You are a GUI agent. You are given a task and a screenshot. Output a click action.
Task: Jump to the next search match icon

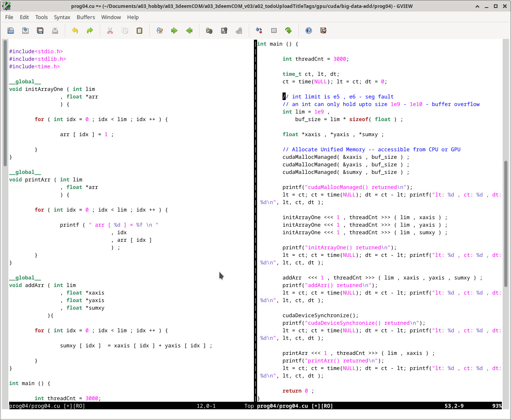(174, 31)
